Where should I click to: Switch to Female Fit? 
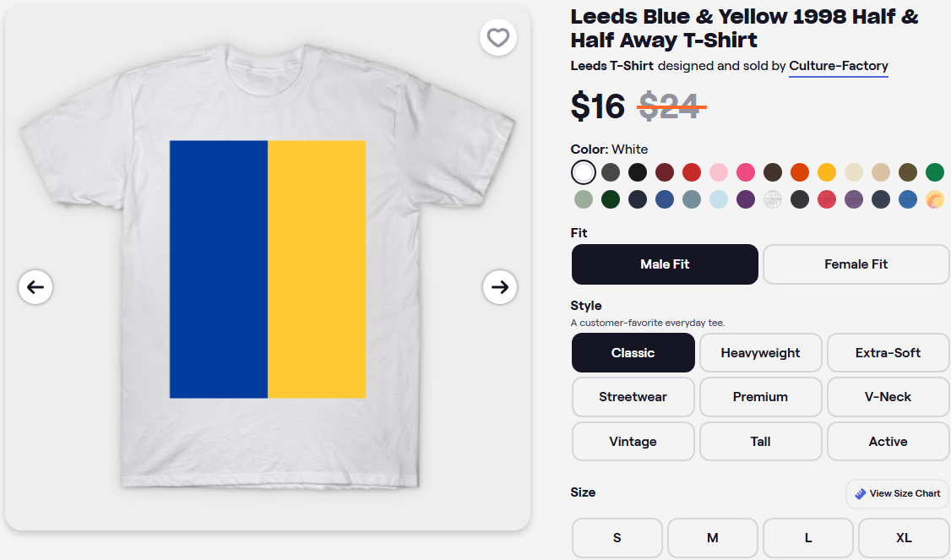pos(856,264)
